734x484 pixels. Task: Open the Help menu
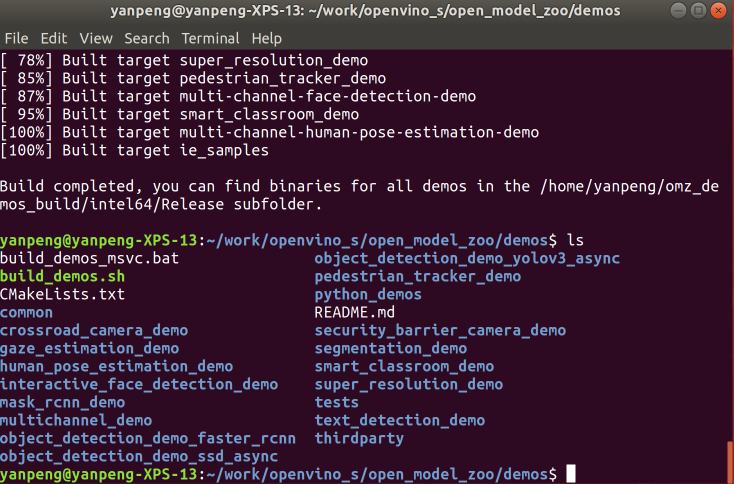tap(267, 38)
